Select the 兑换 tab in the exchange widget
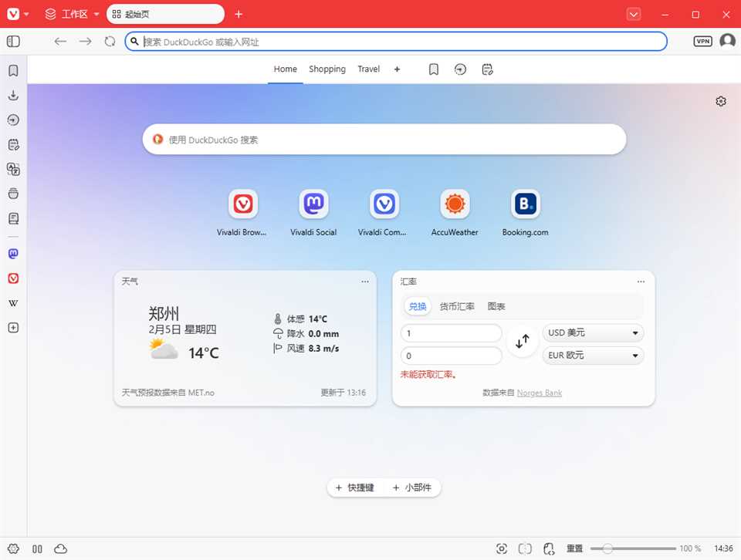741x560 pixels. pos(418,306)
